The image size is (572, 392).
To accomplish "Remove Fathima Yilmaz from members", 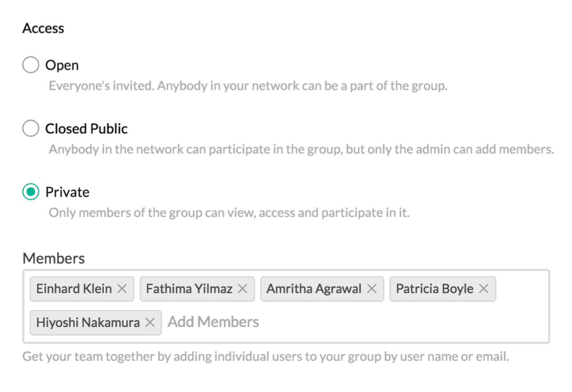I will [x=243, y=289].
